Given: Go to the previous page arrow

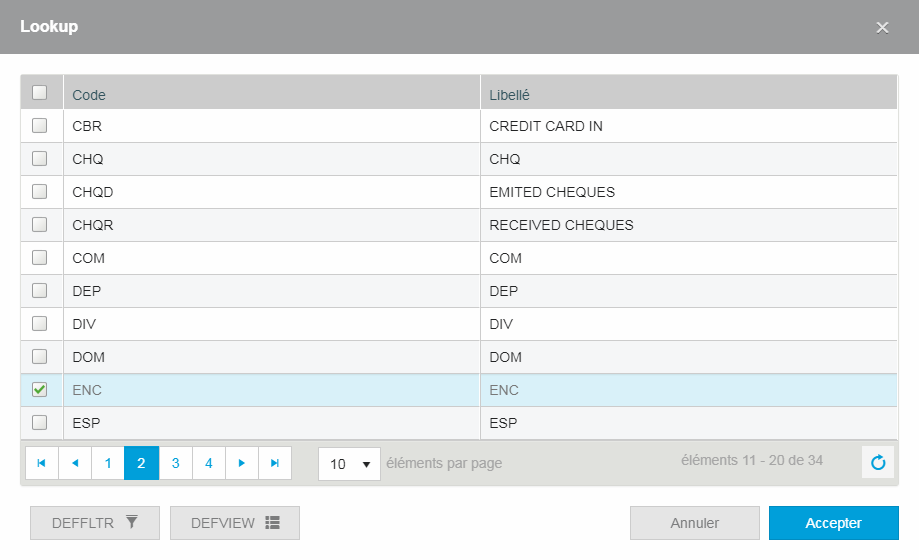Looking at the screenshot, I should tap(74, 463).
